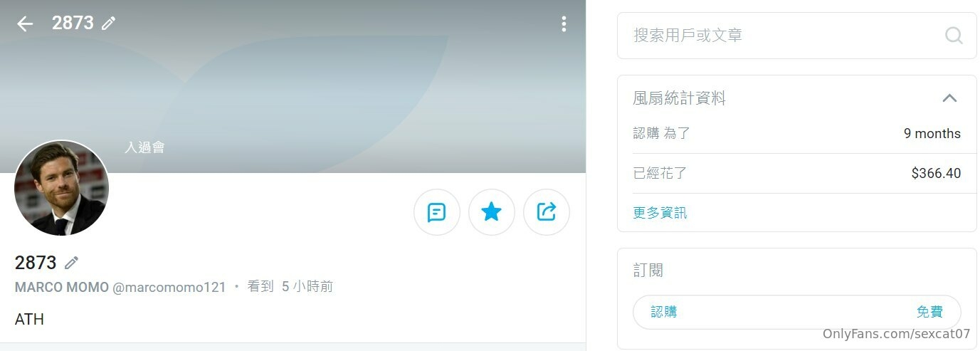Click the MARCO MOMO display name
The height and width of the screenshot is (351, 980).
(62, 287)
